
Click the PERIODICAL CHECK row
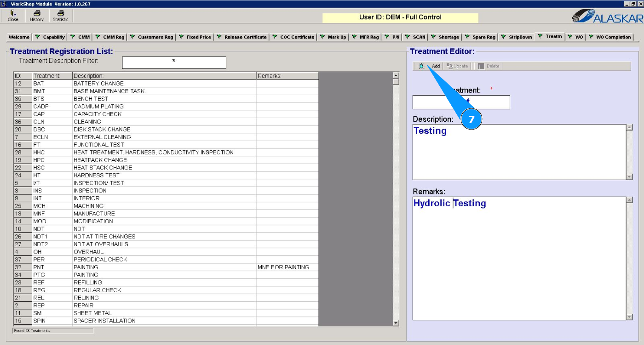[166, 260]
